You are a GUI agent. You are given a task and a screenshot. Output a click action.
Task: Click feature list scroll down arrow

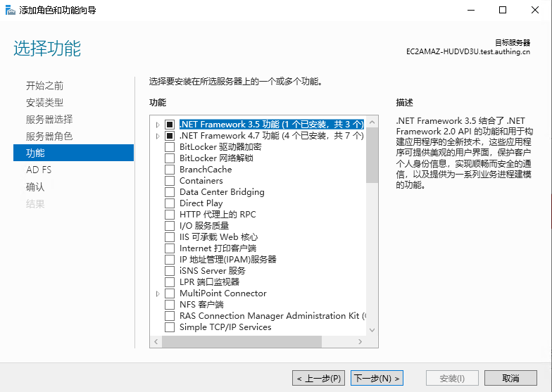coord(372,330)
